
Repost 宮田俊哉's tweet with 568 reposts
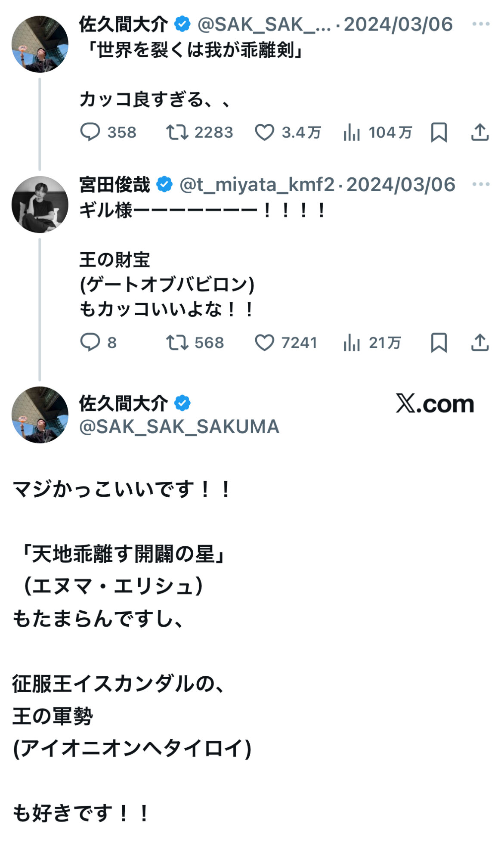pyautogui.click(x=177, y=343)
